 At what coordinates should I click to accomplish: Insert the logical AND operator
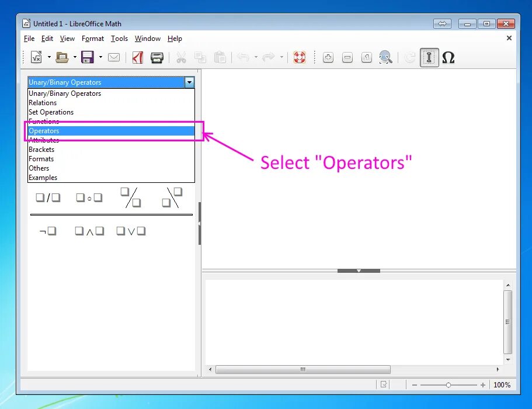pyautogui.click(x=89, y=231)
